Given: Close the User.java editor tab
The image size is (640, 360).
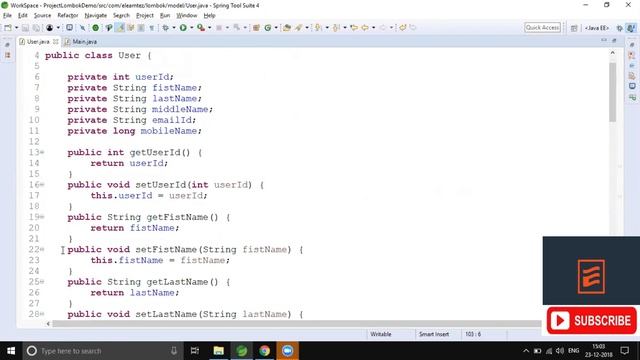Looking at the screenshot, I should (x=56, y=42).
